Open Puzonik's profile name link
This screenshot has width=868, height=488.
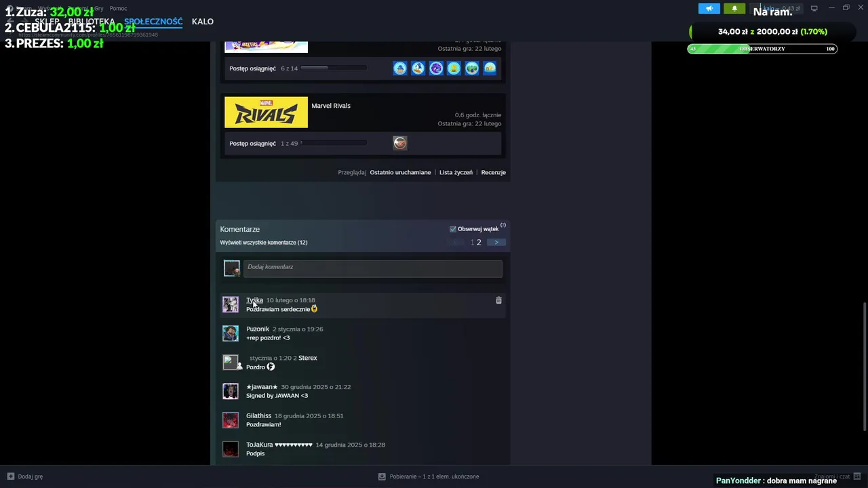pyautogui.click(x=258, y=329)
